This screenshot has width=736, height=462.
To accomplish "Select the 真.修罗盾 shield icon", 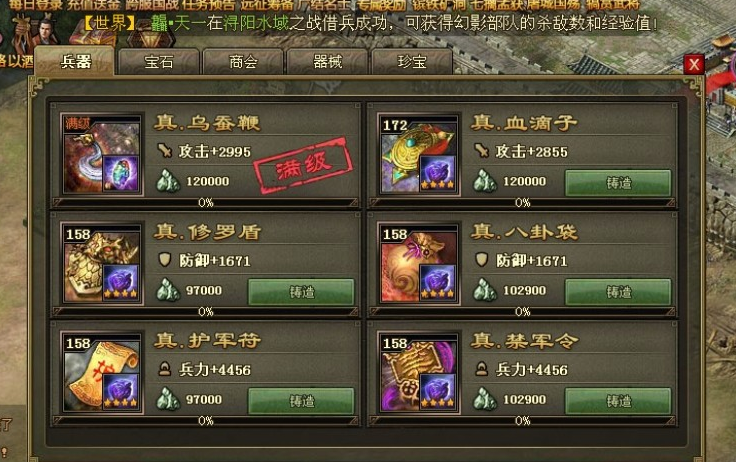I will coord(102,263).
